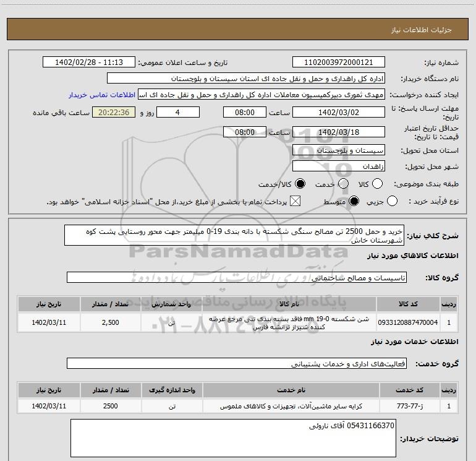476x461 pixels.
Task: Click the general need description text box
Action: 234,235
